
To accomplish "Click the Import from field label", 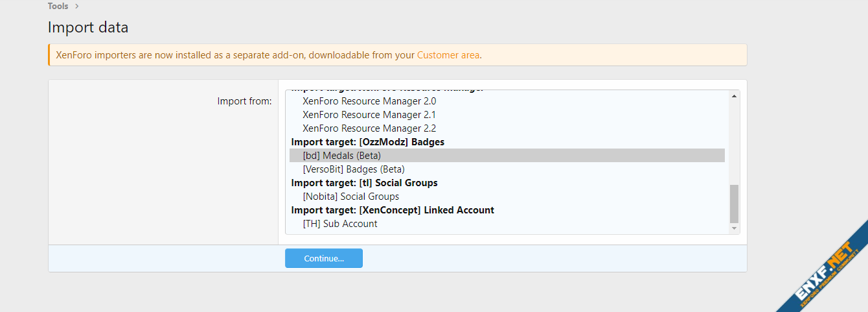I will click(x=244, y=101).
